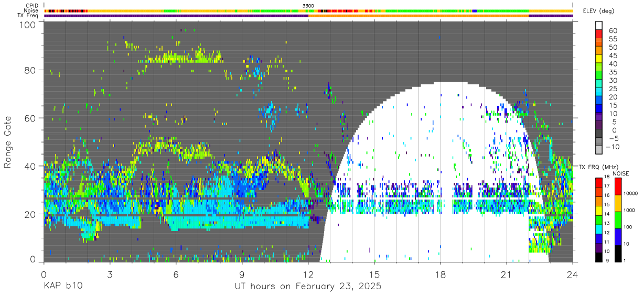Click the 18 tick on UT hours axis

tap(440, 274)
